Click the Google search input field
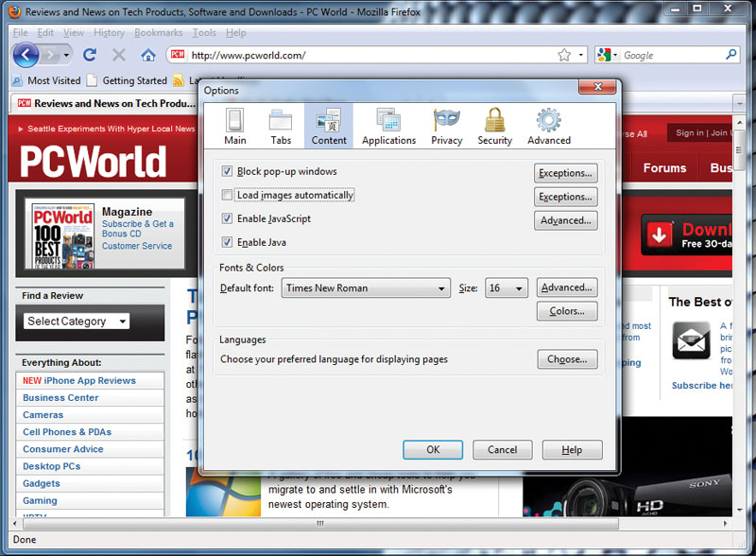 tap(671, 56)
